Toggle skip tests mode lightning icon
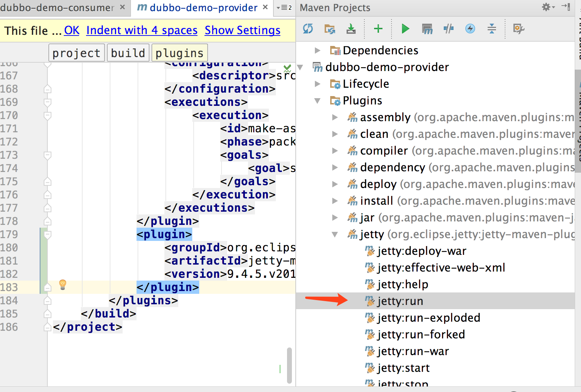581x392 pixels. [470, 29]
